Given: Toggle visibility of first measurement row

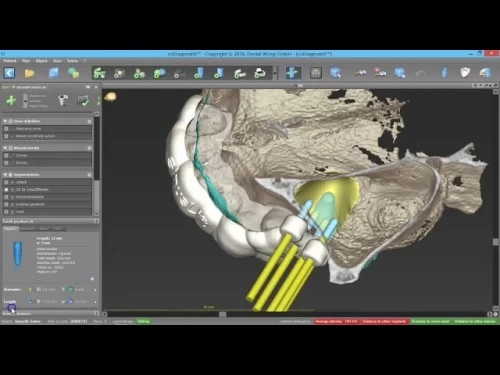Looking at the screenshot, I should click(6, 155).
